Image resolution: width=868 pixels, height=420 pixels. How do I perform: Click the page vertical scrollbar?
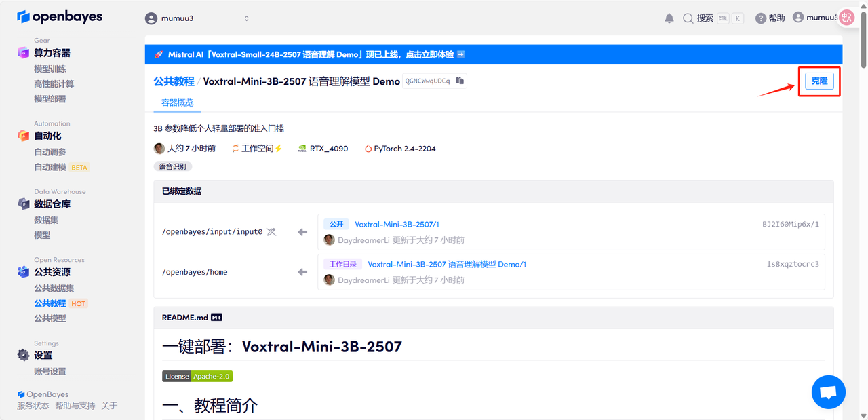click(863, 41)
